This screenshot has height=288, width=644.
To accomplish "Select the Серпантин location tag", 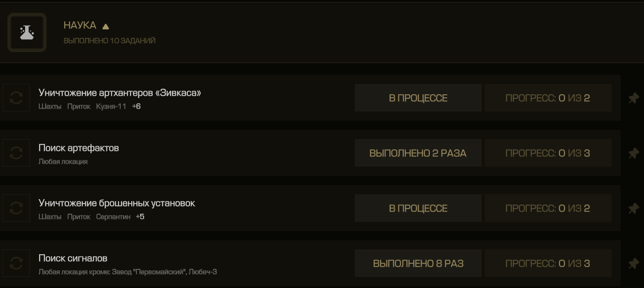I will tap(113, 216).
